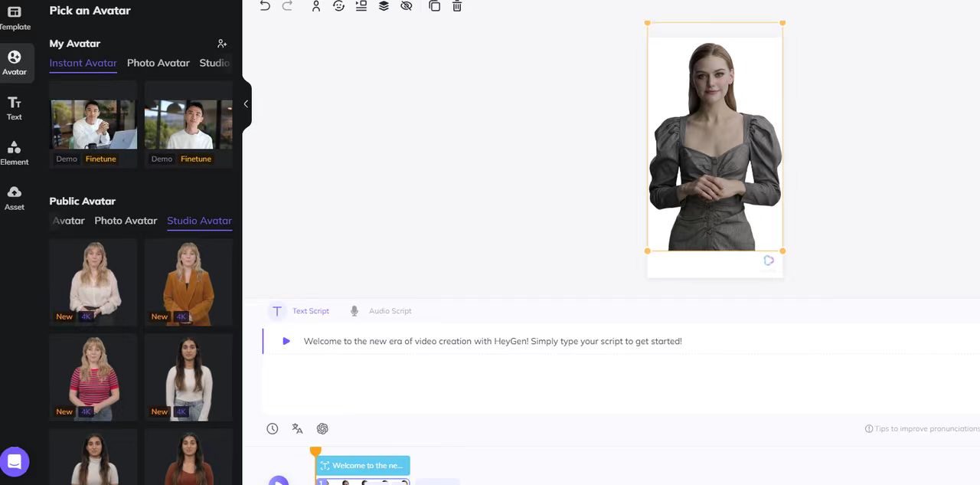Open the purple chat support bubble
Image resolution: width=980 pixels, height=485 pixels.
pos(15,462)
